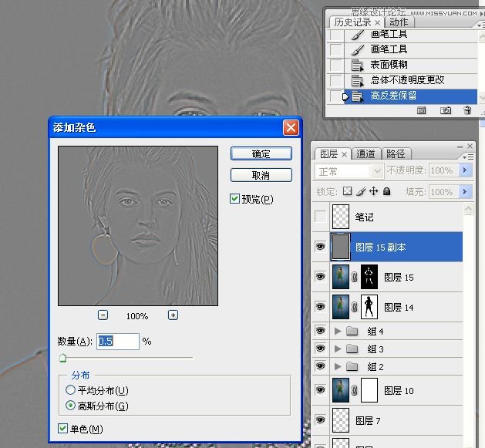This screenshot has height=448, width=485.
Task: Close the 添加杂色 dialog
Action: pos(291,127)
